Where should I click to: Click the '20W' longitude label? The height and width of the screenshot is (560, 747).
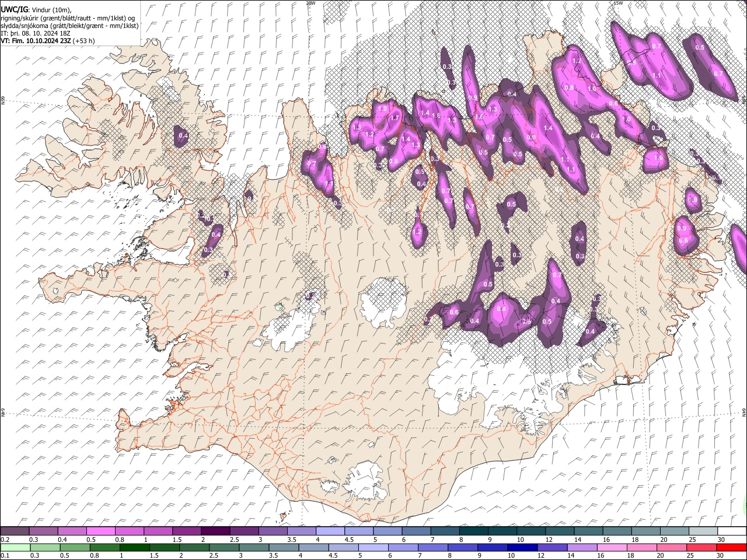coord(310,3)
